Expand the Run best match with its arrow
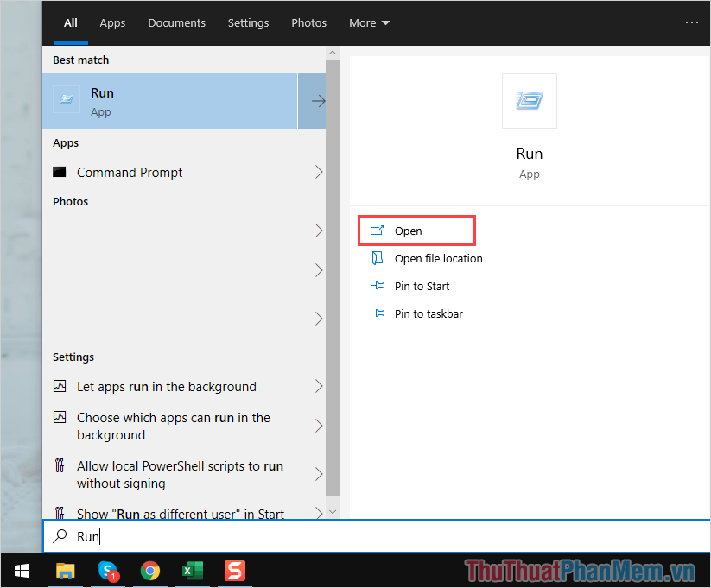 click(x=318, y=101)
